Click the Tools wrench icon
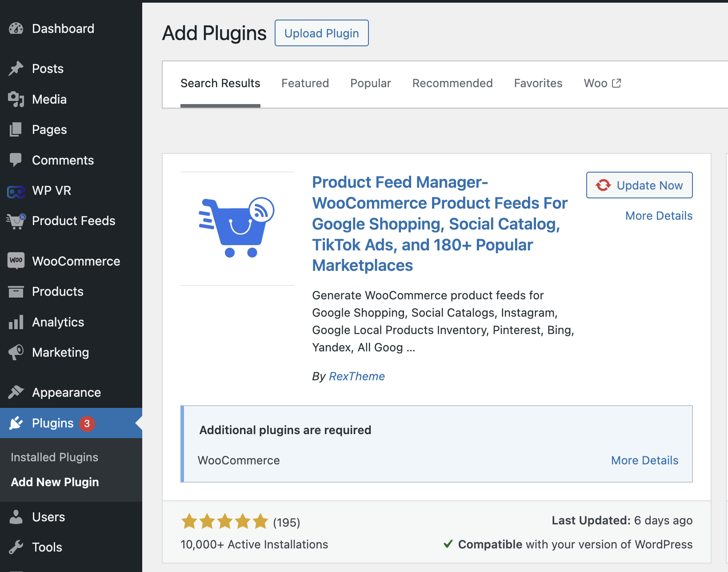The image size is (728, 572). click(16, 547)
